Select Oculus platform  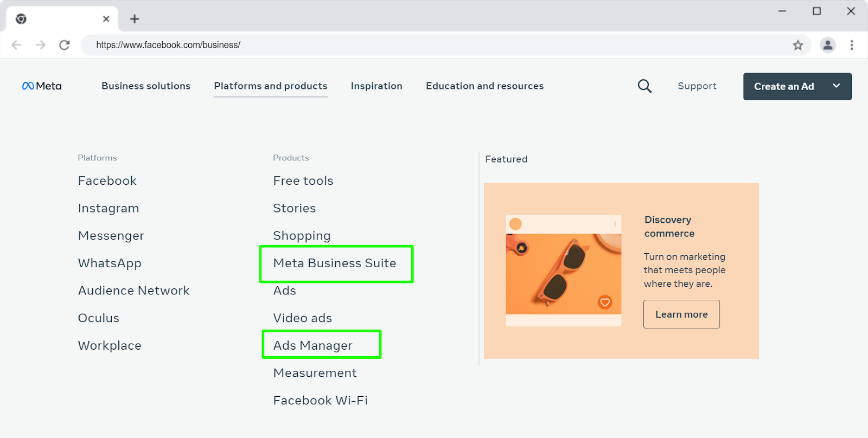99,318
